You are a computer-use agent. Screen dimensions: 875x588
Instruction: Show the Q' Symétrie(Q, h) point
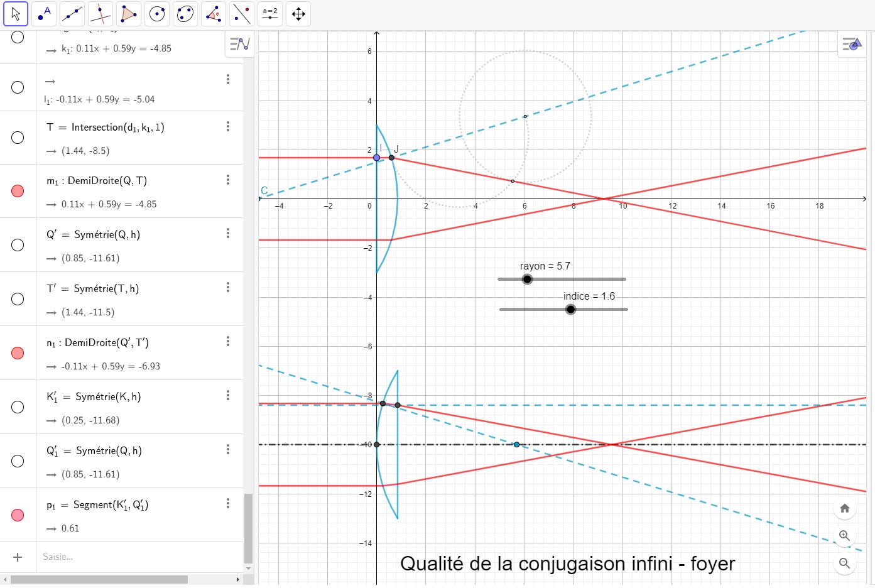(18, 245)
